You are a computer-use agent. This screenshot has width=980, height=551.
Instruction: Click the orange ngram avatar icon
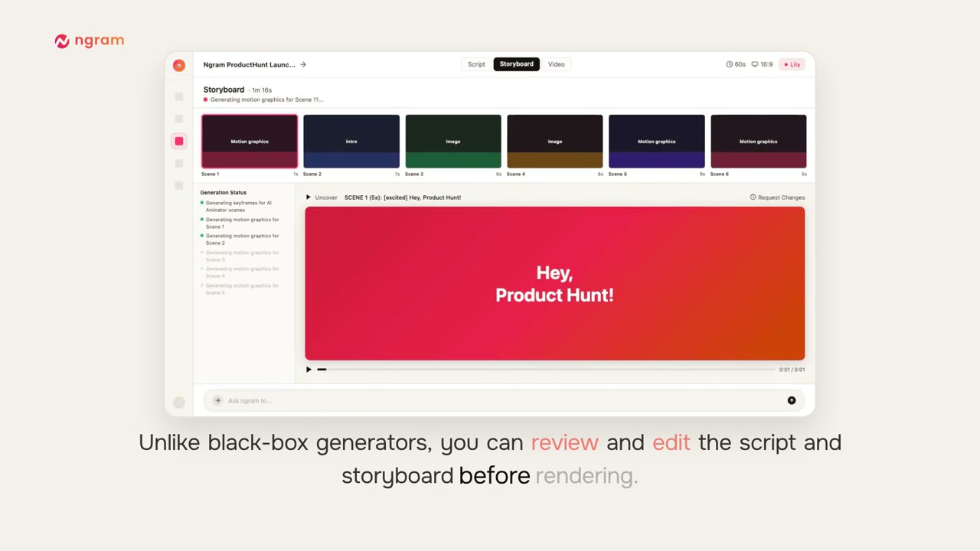click(179, 65)
